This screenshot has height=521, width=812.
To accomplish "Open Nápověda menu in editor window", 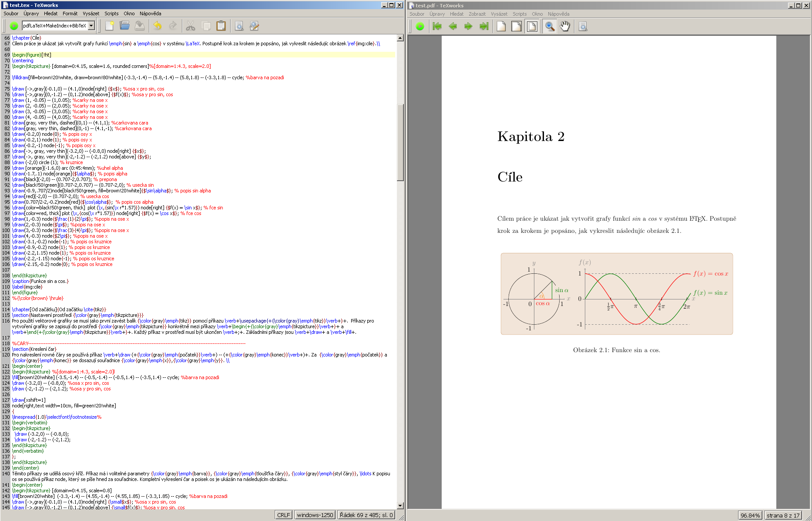I will pos(150,13).
